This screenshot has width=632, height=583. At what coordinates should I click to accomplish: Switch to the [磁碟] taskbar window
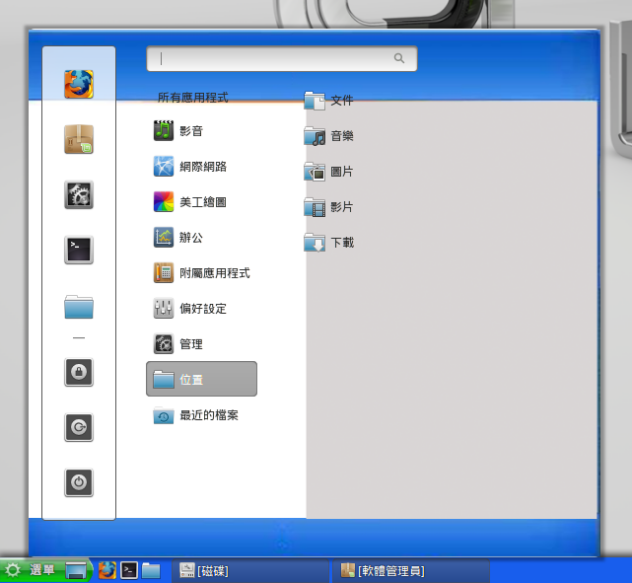(x=251, y=571)
